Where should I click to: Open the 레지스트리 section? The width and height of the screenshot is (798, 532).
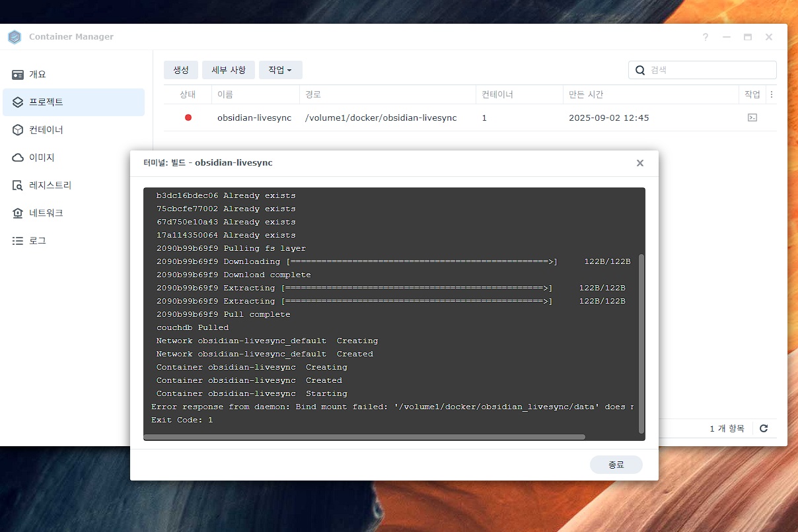50,185
